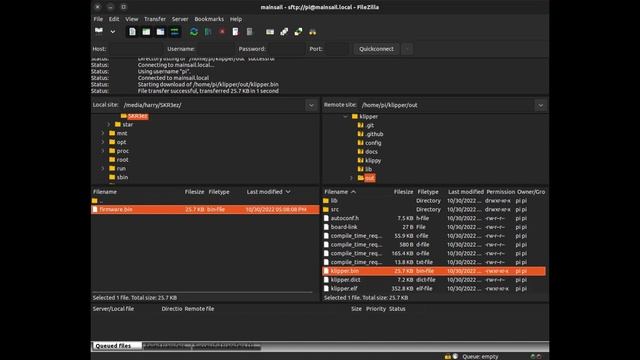Open the Edit menu
This screenshot has height=360, width=640.
tap(114, 19)
